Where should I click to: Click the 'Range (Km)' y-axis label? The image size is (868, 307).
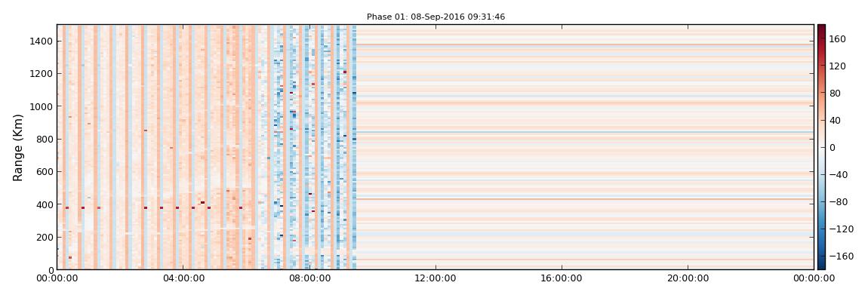(18, 147)
